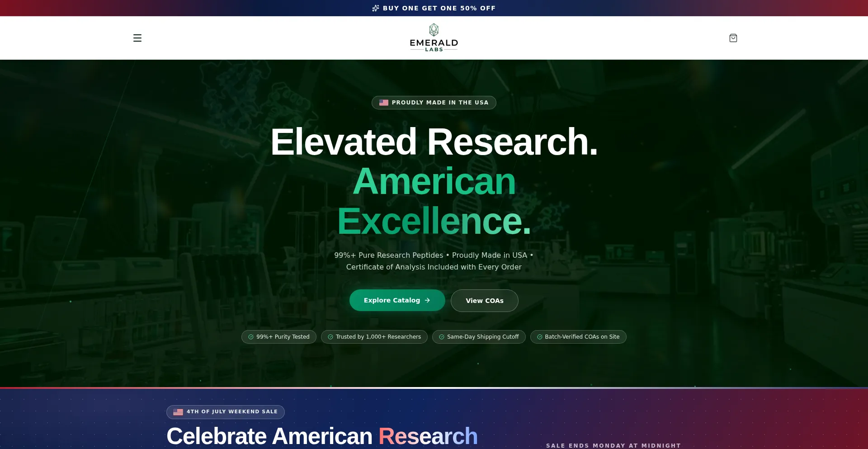The width and height of the screenshot is (868, 449).
Task: Select the 99%+ Purity Tested pill
Action: pos(279,337)
